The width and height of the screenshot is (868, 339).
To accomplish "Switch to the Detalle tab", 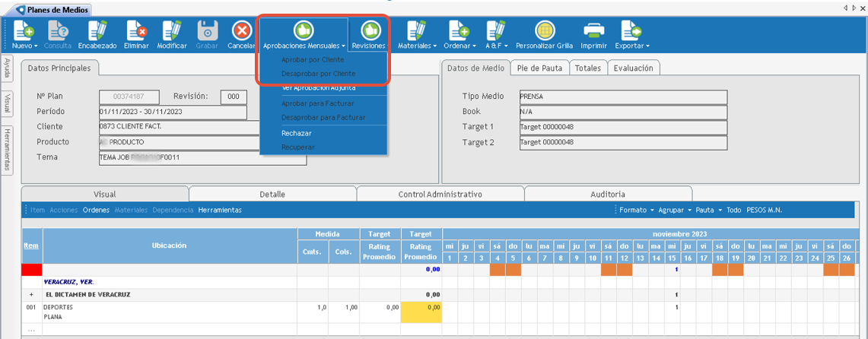I will [272, 194].
